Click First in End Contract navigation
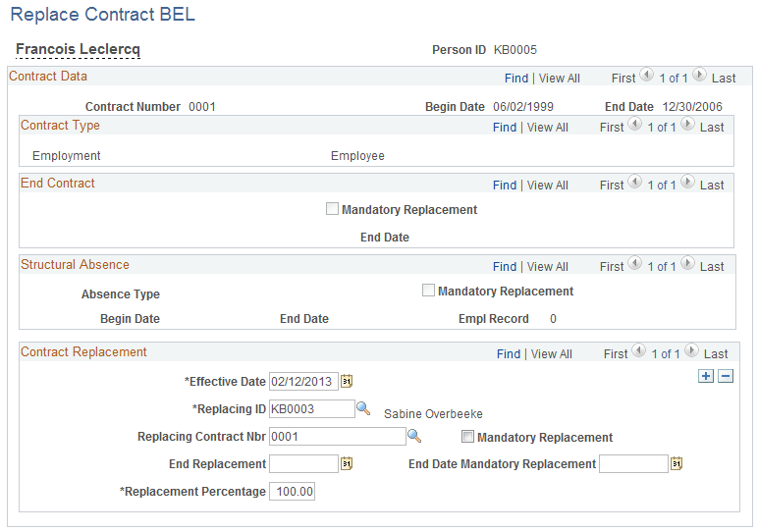The image size is (758, 532). click(612, 186)
